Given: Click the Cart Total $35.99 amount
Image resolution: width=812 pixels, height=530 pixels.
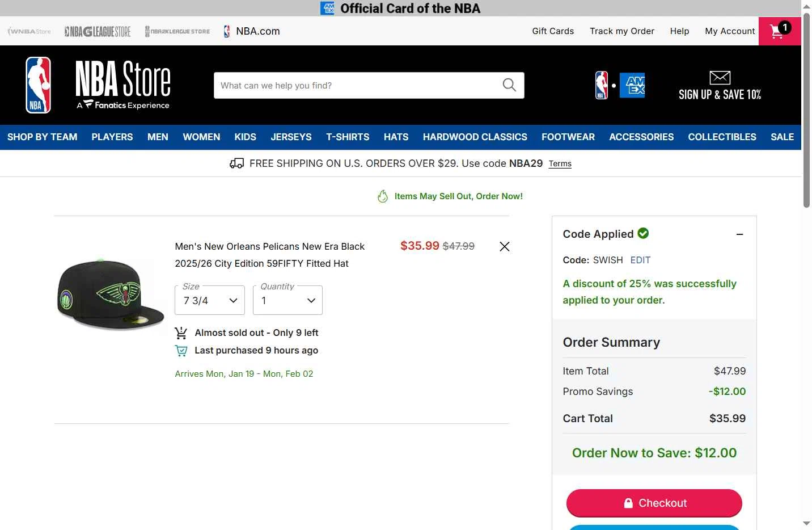Looking at the screenshot, I should tap(728, 418).
